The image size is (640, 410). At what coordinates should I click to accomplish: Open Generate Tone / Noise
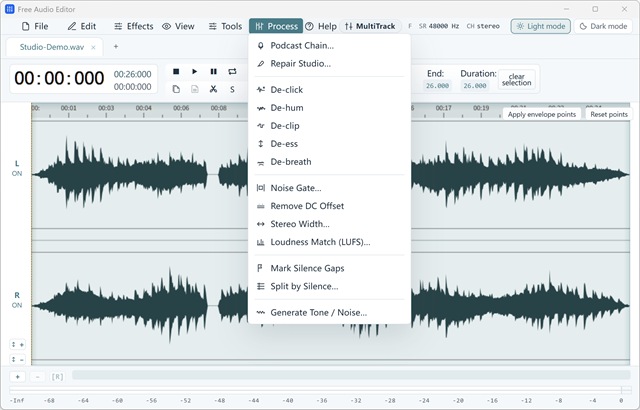pyautogui.click(x=329, y=312)
